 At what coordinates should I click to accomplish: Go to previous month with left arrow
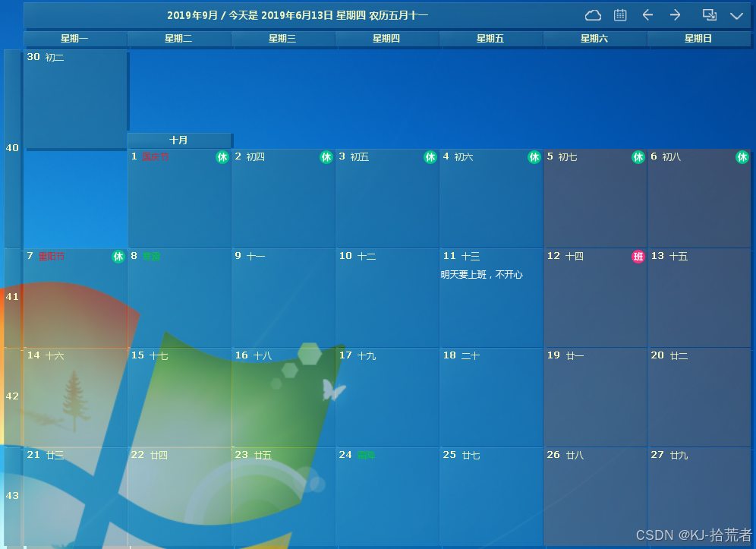click(647, 15)
